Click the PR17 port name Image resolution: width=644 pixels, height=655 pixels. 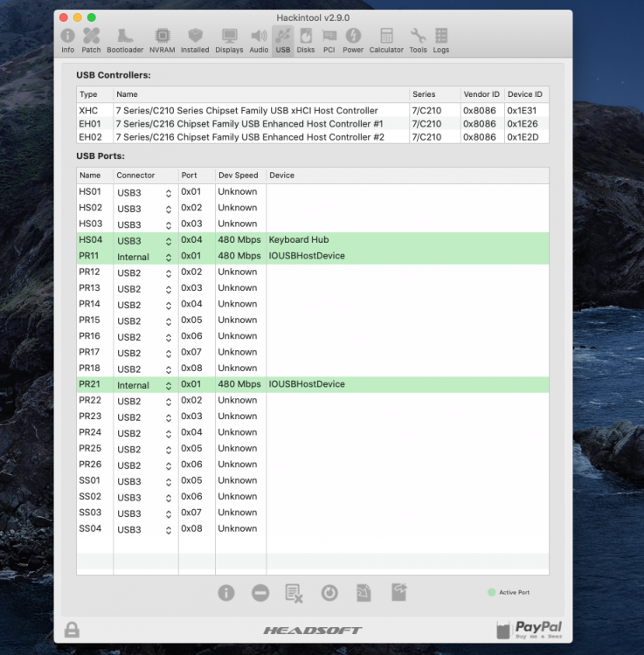coord(89,352)
